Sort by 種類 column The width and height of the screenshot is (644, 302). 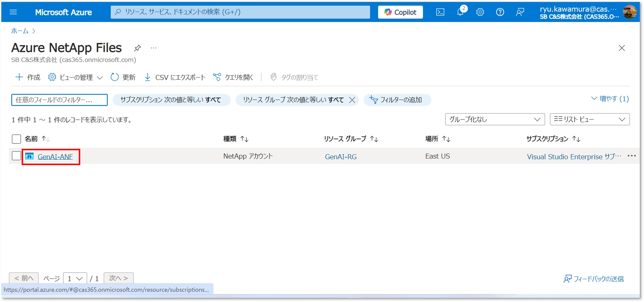click(x=236, y=139)
